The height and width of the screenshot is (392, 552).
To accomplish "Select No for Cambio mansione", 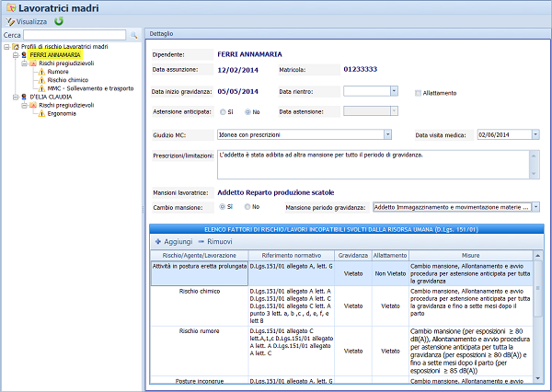I will click(x=245, y=207).
